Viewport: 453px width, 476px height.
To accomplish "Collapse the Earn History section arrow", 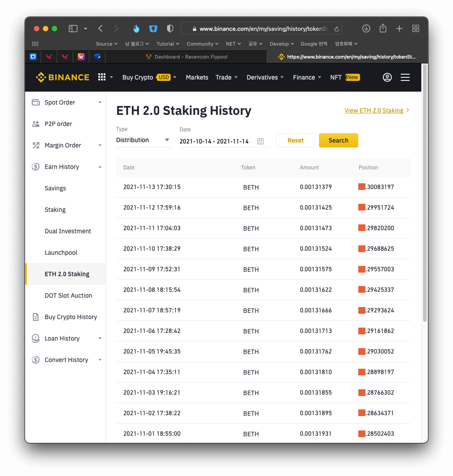I will (100, 167).
